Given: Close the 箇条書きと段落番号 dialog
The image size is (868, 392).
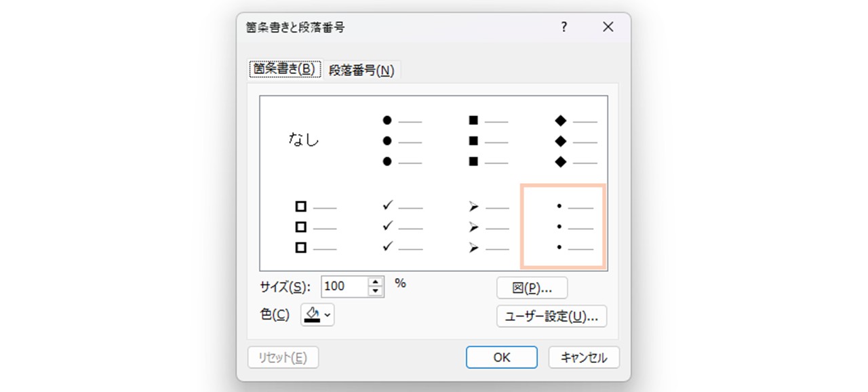Looking at the screenshot, I should click(608, 27).
